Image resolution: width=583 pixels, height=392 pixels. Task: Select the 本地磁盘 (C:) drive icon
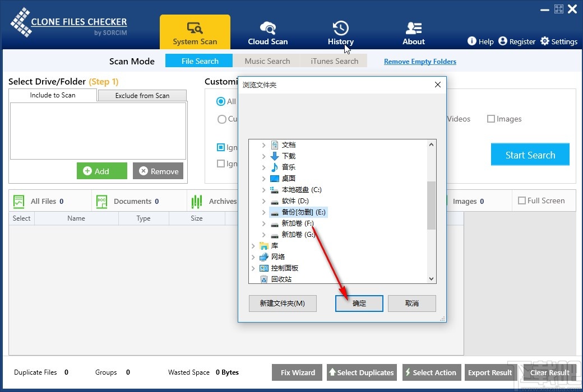[274, 190]
